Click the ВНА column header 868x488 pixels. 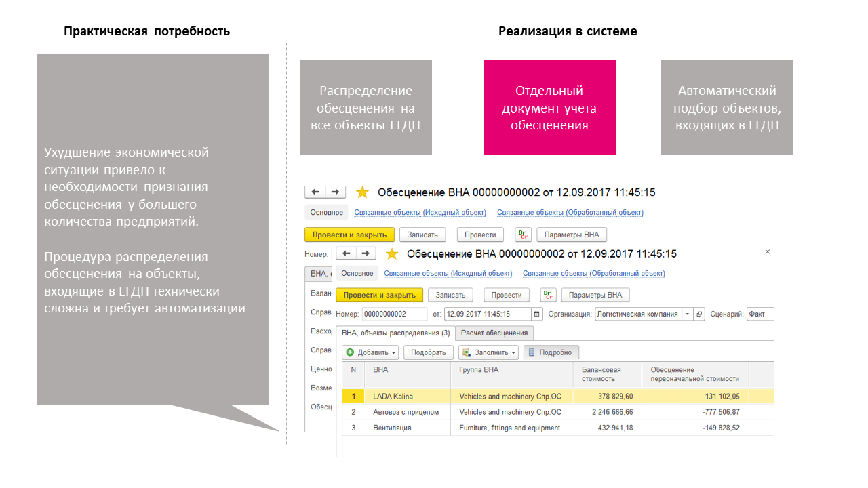[x=408, y=374]
